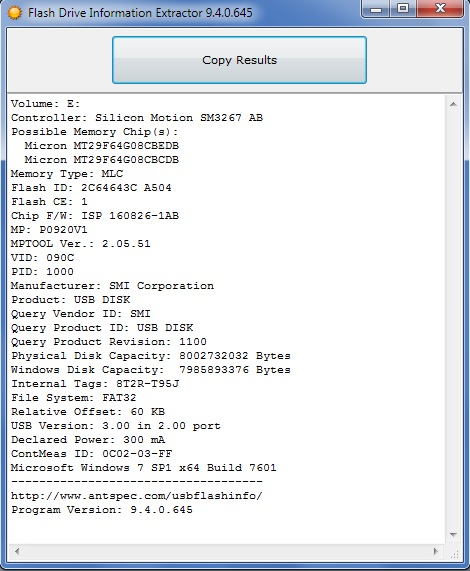Click the 'Query Product Revision: 1100' line
Image resolution: width=470 pixels, height=571 pixels.
[x=108, y=342]
